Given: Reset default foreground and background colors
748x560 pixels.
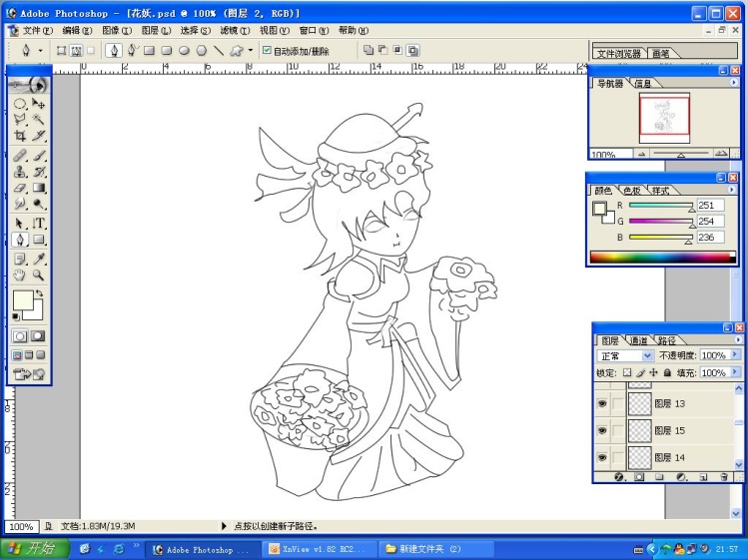Looking at the screenshot, I should (x=16, y=316).
